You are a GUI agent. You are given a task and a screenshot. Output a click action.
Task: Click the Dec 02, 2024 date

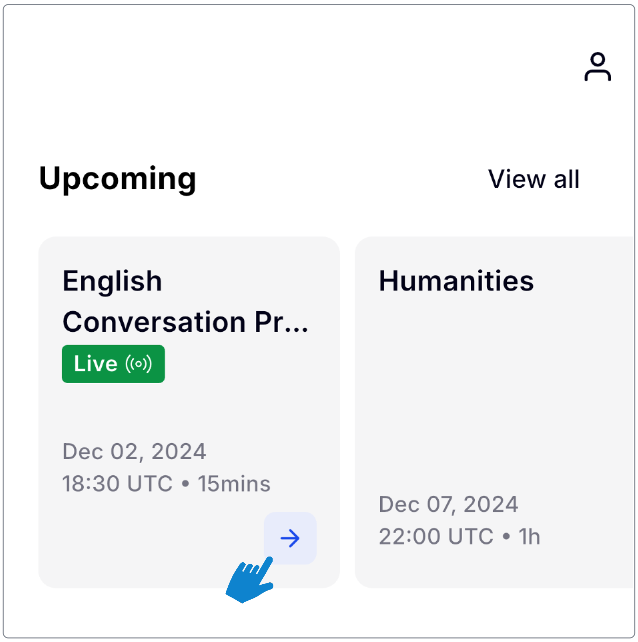tap(134, 451)
